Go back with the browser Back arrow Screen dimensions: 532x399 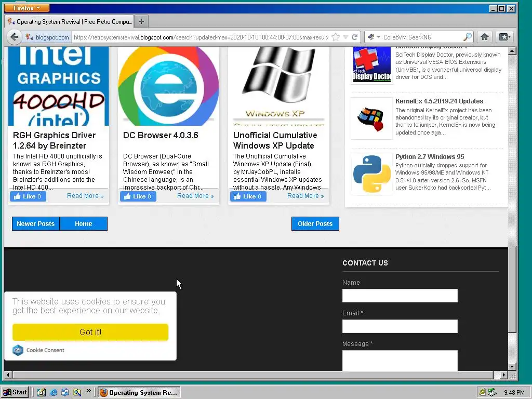pyautogui.click(x=14, y=37)
